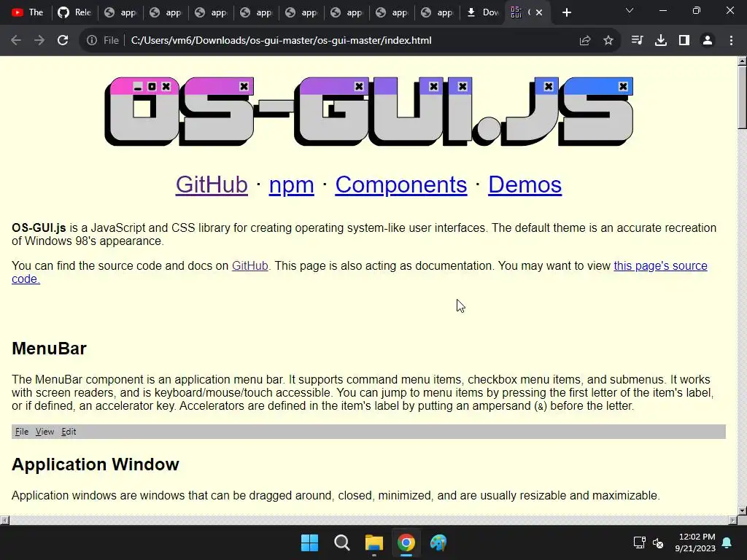747x560 pixels.
Task: Open the notifications bell icon
Action: point(727,542)
